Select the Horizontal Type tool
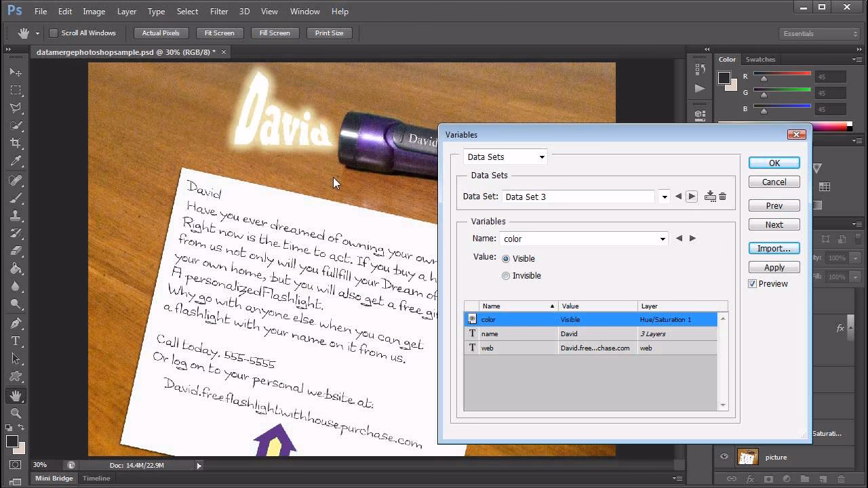The image size is (868, 488). [x=16, y=341]
